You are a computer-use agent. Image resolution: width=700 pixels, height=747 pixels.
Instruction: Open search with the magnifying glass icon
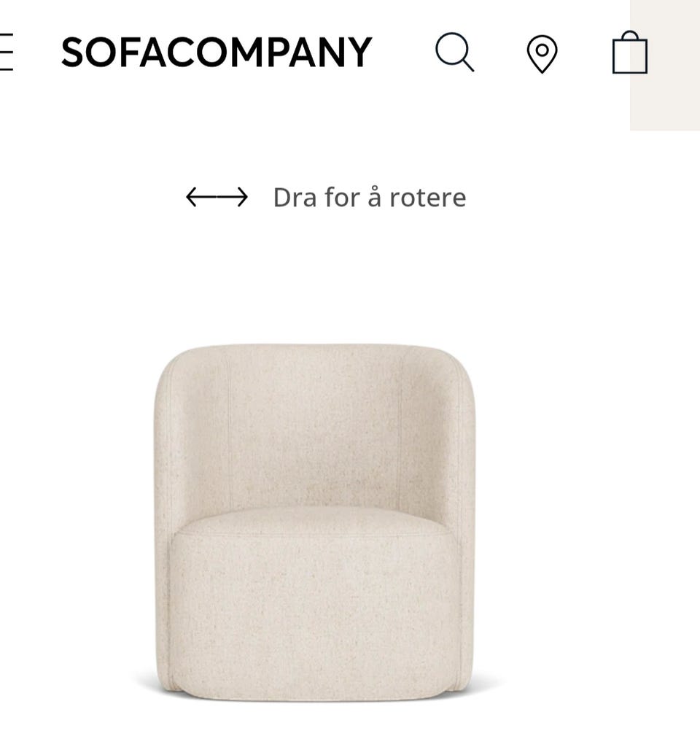click(455, 52)
